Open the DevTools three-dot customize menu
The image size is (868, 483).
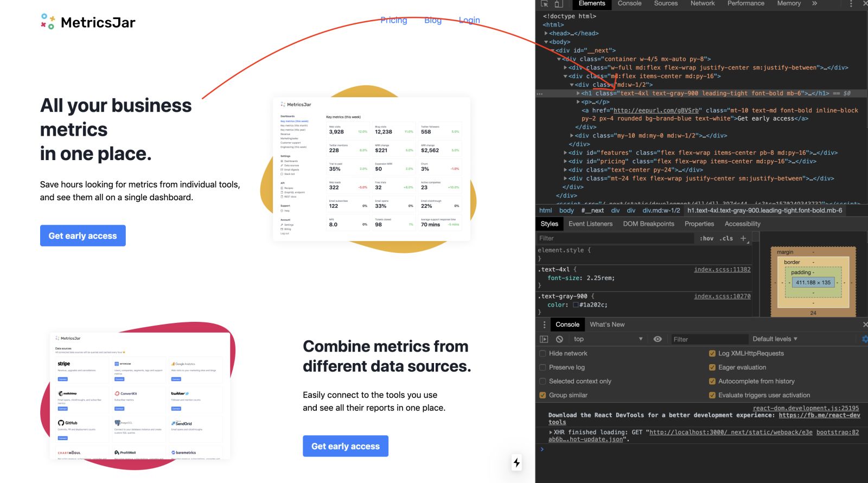tap(851, 3)
